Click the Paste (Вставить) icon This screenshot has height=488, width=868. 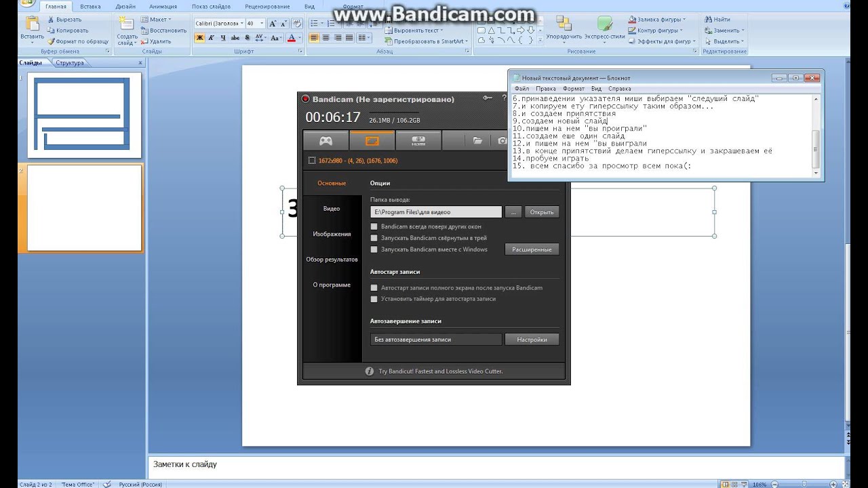point(31,24)
